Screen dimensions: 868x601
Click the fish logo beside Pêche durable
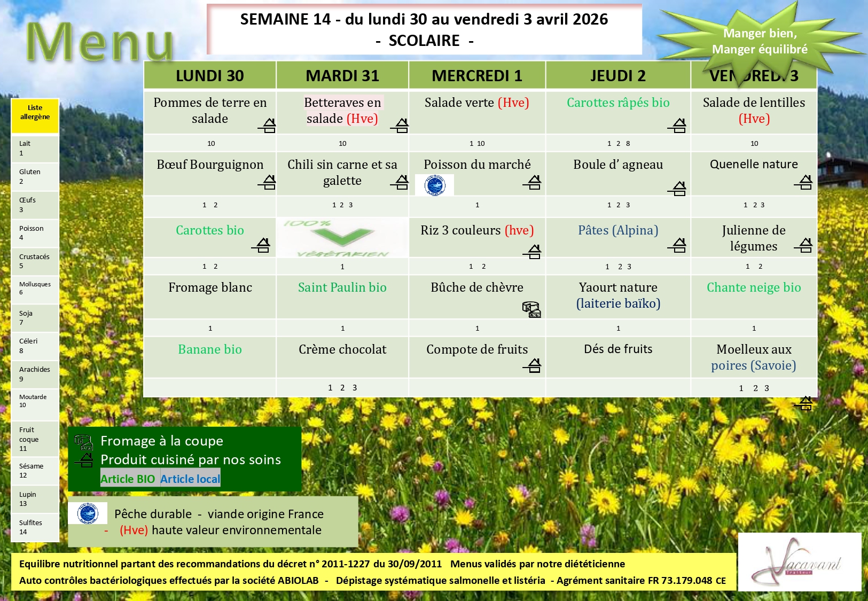coord(88,513)
